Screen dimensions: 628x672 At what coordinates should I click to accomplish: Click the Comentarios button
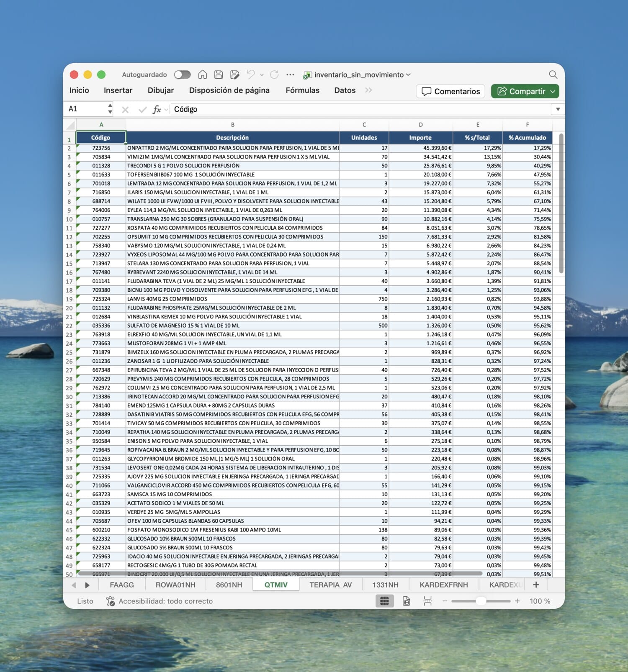tap(450, 91)
